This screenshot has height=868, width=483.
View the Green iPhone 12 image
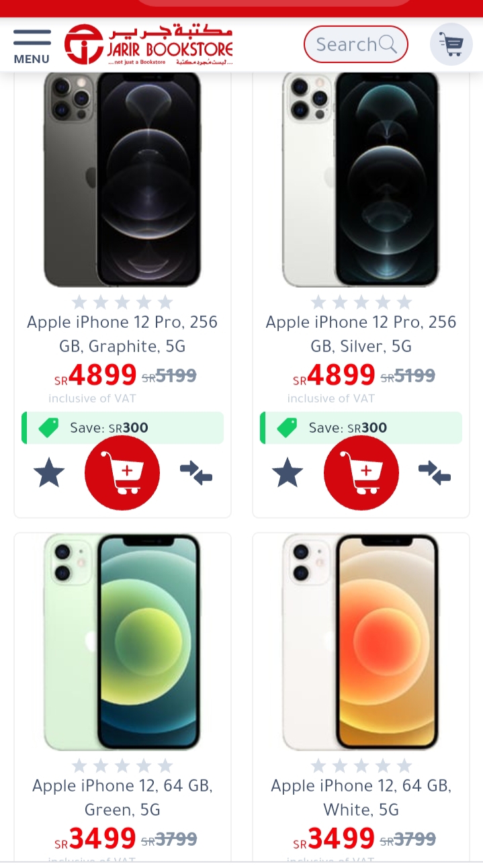122,642
